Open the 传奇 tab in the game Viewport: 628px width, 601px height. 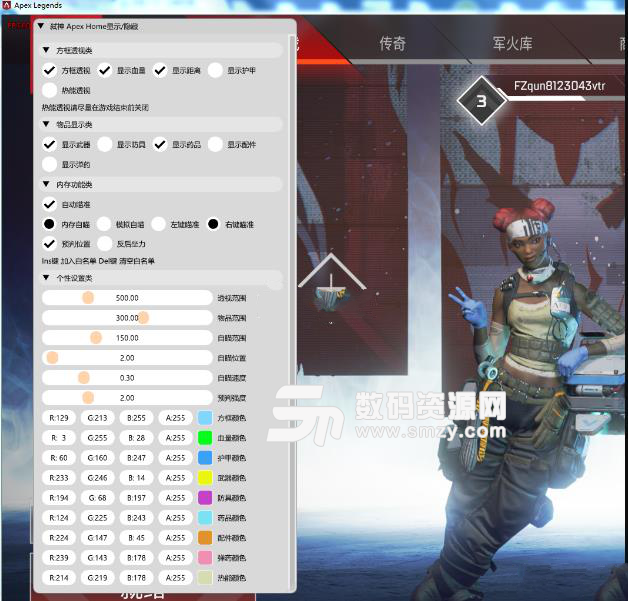392,43
